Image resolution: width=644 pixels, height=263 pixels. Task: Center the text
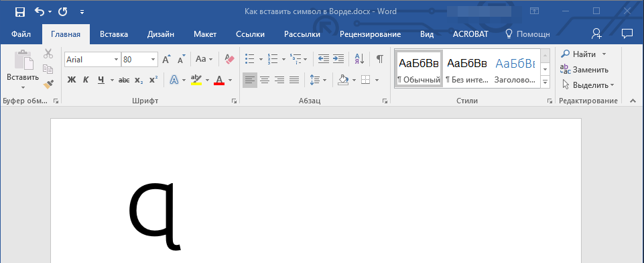pyautogui.click(x=265, y=80)
